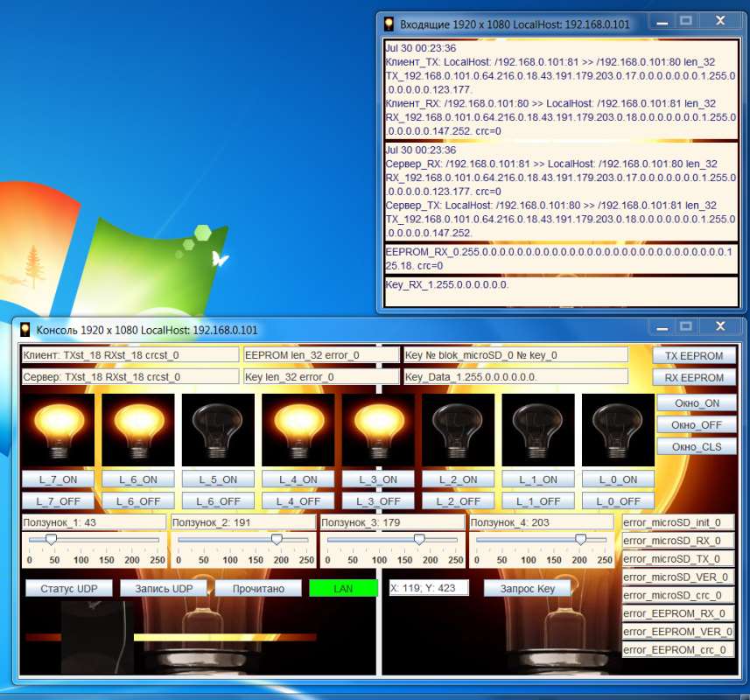Click the lit bulb image above L_7_ON
Image resolution: width=750 pixels, height=700 pixels.
click(58, 430)
